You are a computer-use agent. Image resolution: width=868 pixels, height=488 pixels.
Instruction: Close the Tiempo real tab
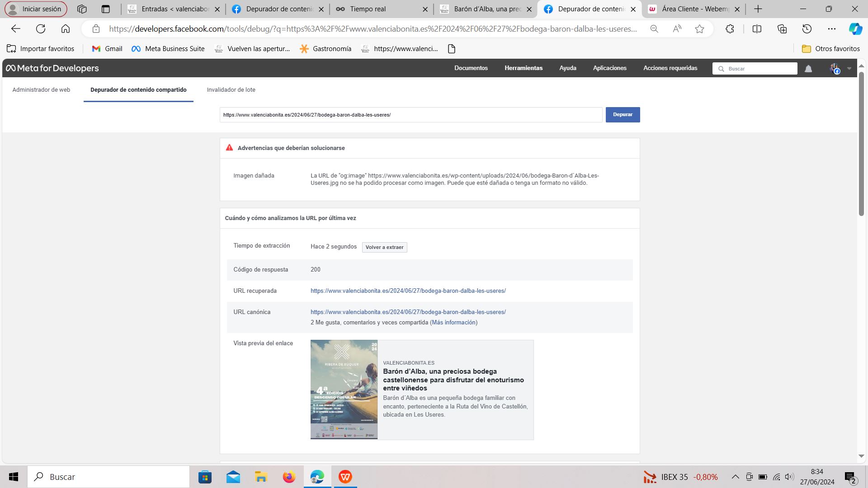click(425, 9)
